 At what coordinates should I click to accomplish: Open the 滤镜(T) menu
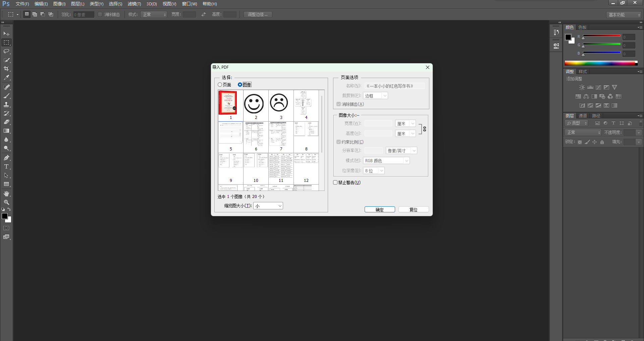(134, 4)
